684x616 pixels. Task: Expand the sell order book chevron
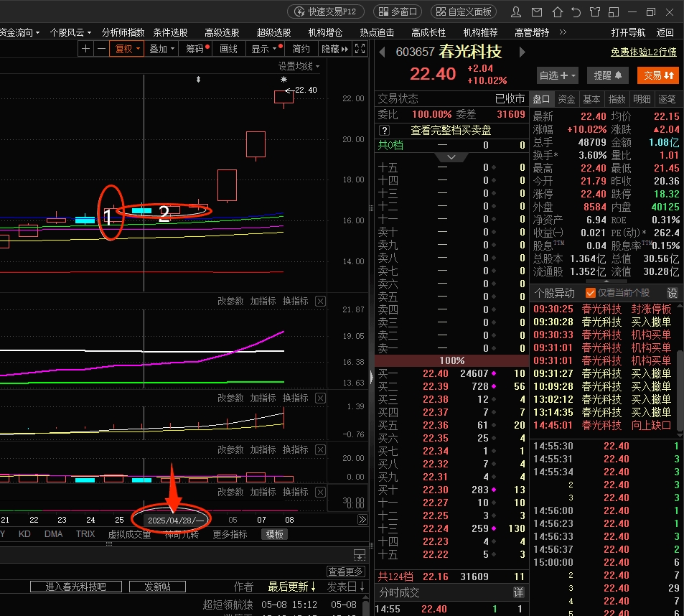point(451,157)
